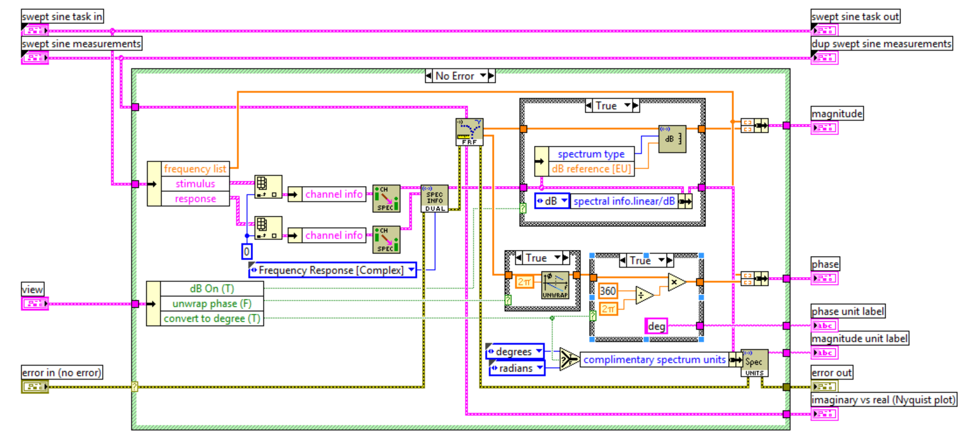Click the error selector terminal on No Error case
Screen dimensions: 980x445
pos(135,386)
